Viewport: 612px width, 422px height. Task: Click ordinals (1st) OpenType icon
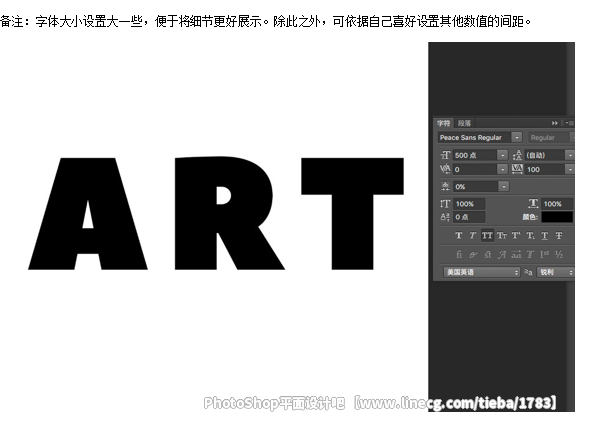544,255
